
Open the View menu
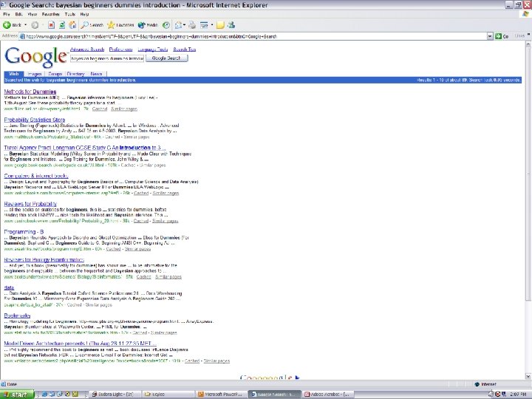(33, 14)
